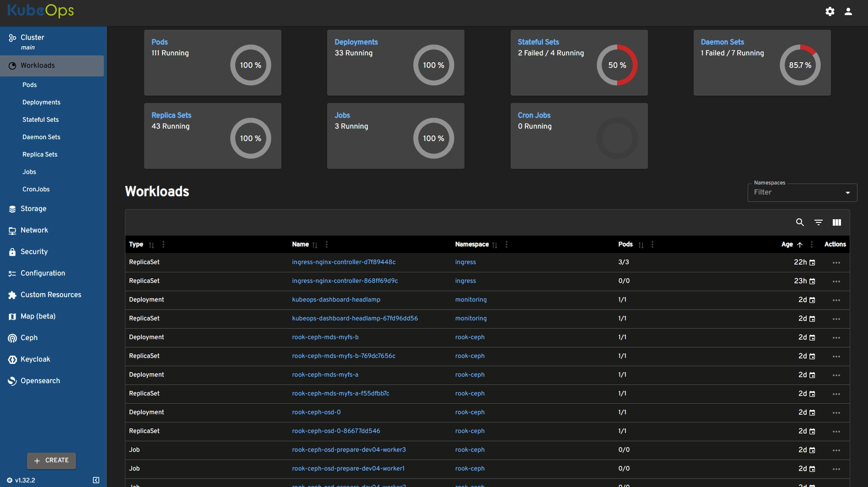Open the Storage section
The height and width of the screenshot is (487, 868).
pyautogui.click(x=34, y=209)
